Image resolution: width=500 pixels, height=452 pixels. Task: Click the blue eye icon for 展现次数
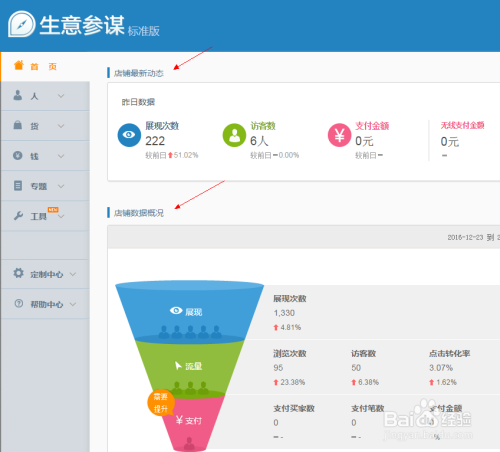pos(129,135)
